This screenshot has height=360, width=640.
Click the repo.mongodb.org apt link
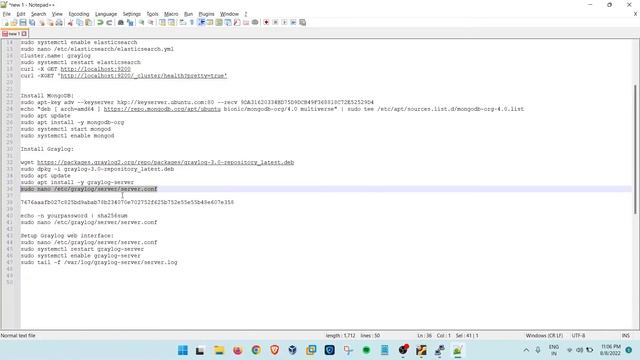pos(162,109)
